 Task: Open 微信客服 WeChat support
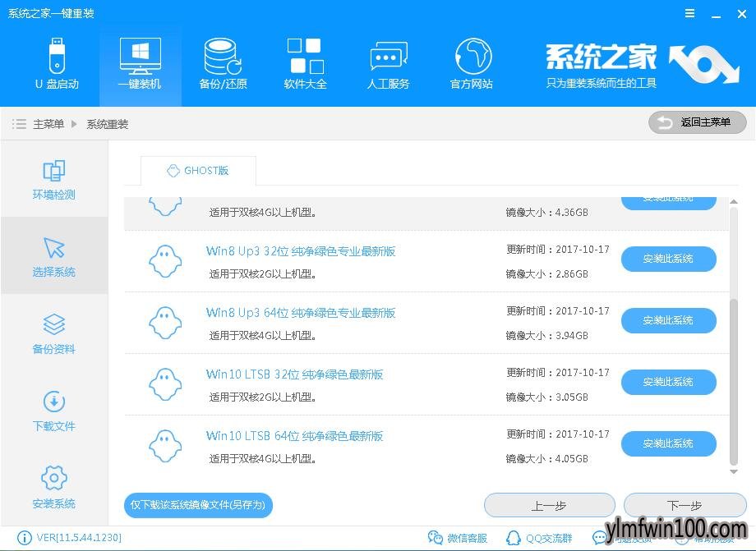point(457,538)
